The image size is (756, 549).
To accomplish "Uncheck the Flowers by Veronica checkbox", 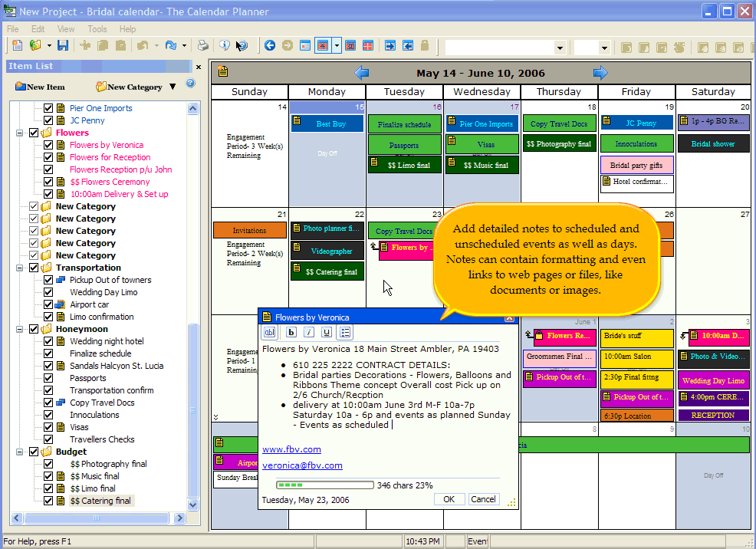I will click(48, 145).
